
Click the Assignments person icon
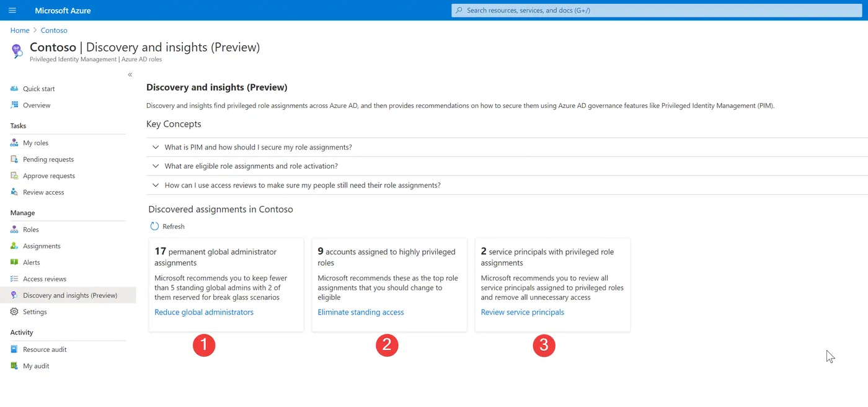click(14, 246)
